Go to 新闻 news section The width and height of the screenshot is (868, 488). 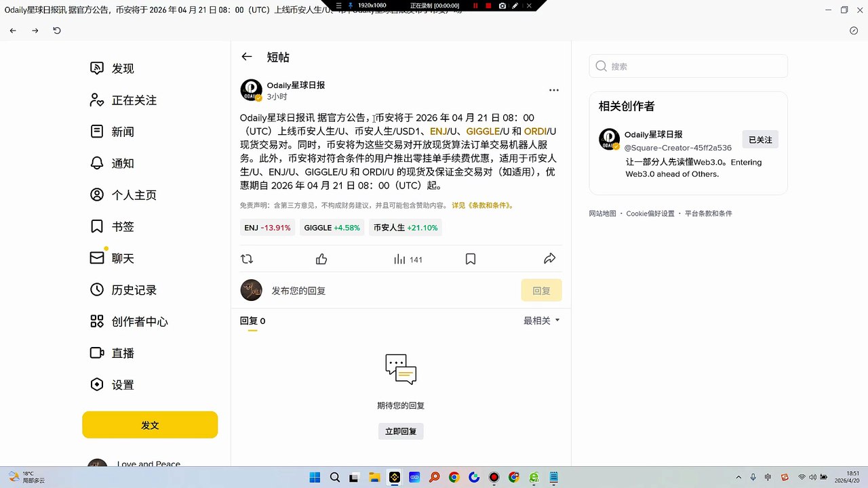tap(113, 131)
